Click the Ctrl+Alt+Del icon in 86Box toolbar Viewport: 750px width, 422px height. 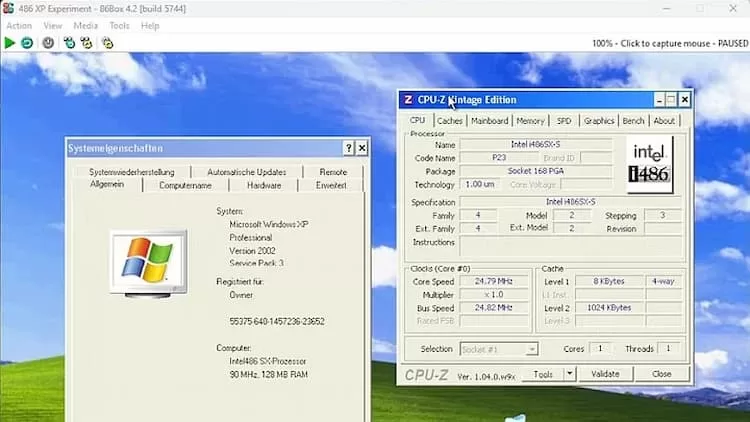[69, 43]
